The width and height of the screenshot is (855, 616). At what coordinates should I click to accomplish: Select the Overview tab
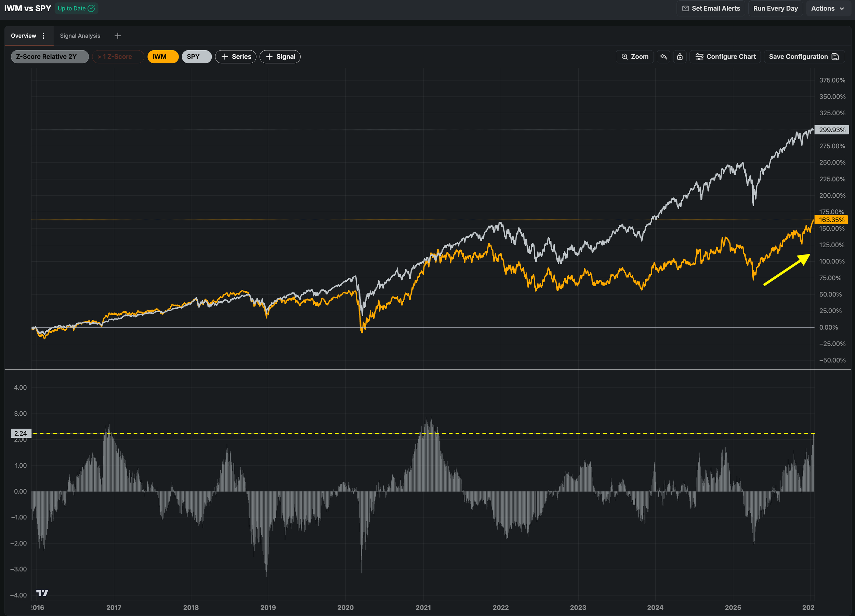click(23, 36)
